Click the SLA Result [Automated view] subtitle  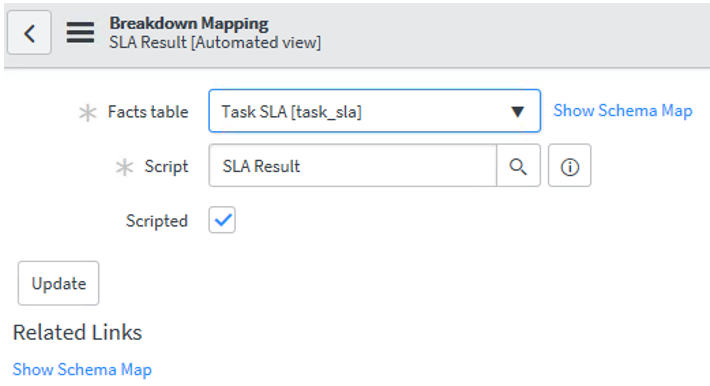215,43
